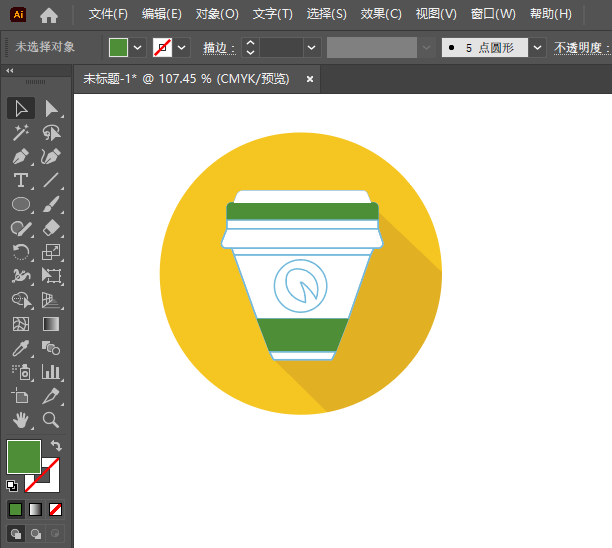Select the Curvature tool
612x548 pixels.
point(51,157)
